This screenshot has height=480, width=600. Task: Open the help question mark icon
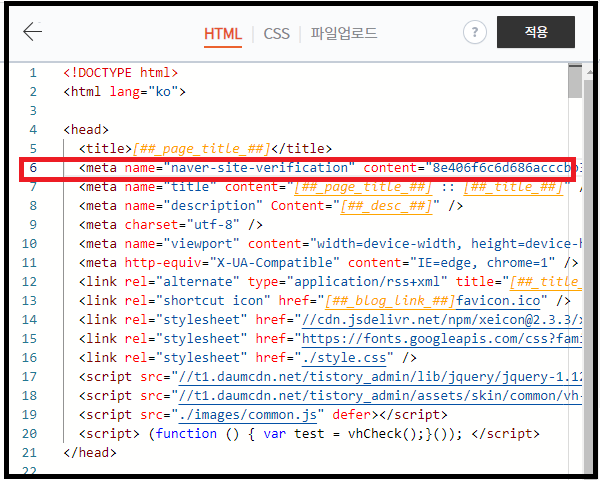474,32
